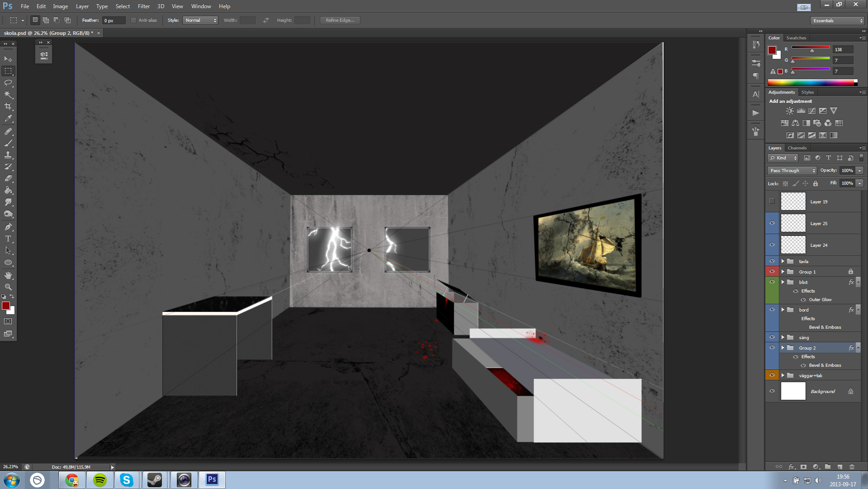Hide the Background layer

point(772,391)
